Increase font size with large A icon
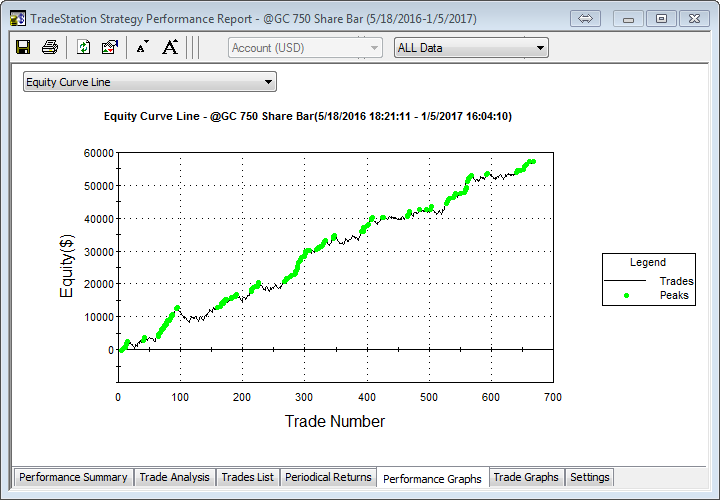The image size is (720, 500). (x=170, y=47)
